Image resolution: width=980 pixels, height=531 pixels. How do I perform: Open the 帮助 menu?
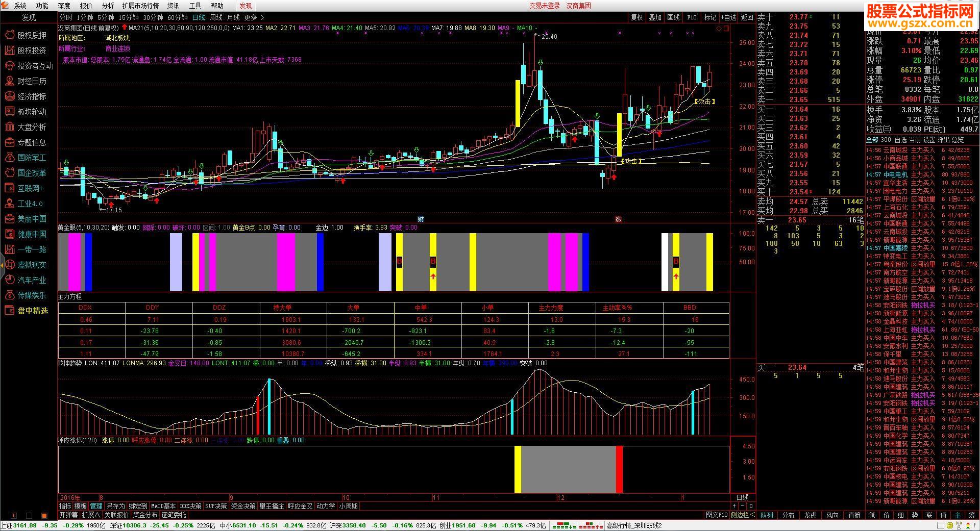[217, 6]
